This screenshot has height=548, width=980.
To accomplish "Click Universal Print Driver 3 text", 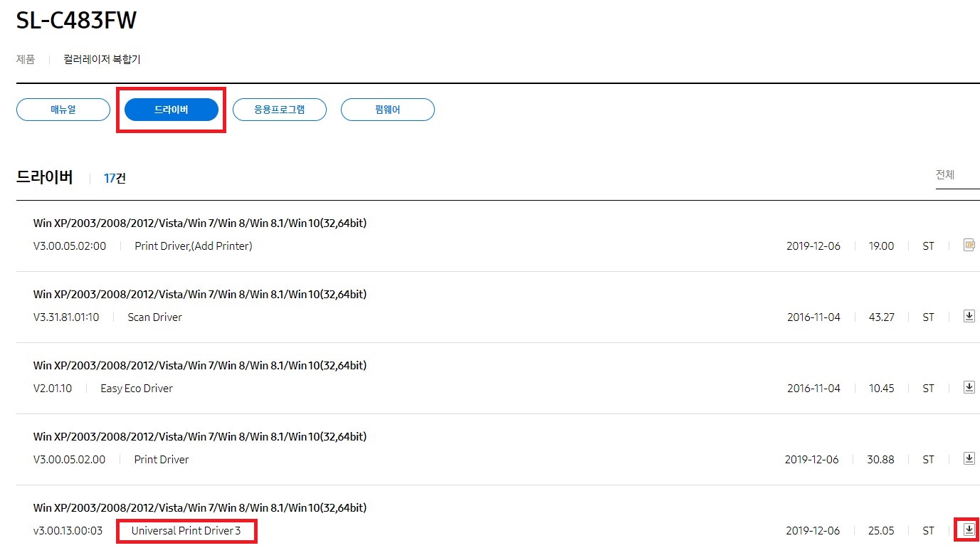I will pyautogui.click(x=186, y=531).
